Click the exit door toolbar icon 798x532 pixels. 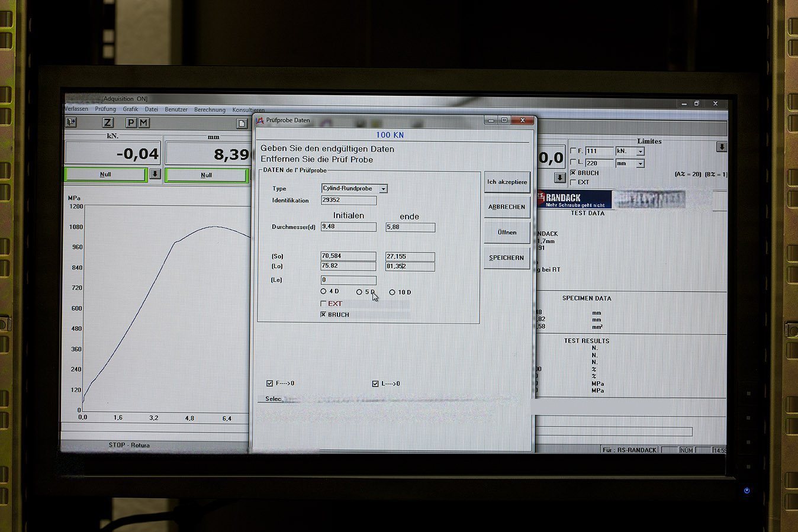pyautogui.click(x=71, y=122)
